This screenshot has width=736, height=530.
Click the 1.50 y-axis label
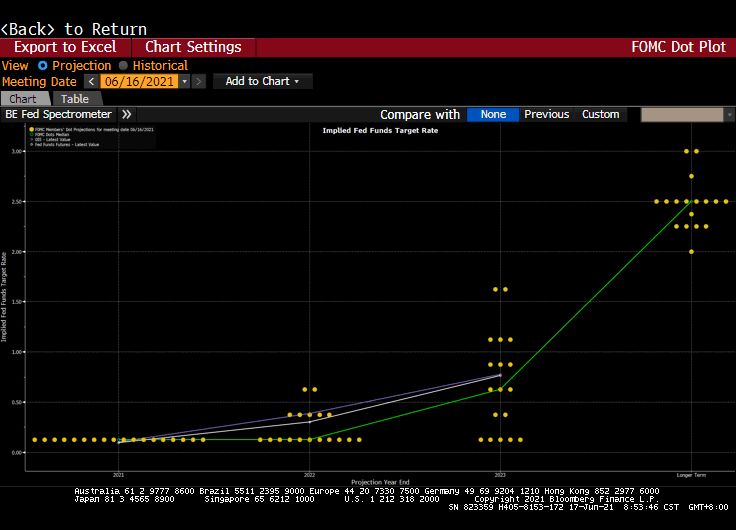click(x=17, y=302)
